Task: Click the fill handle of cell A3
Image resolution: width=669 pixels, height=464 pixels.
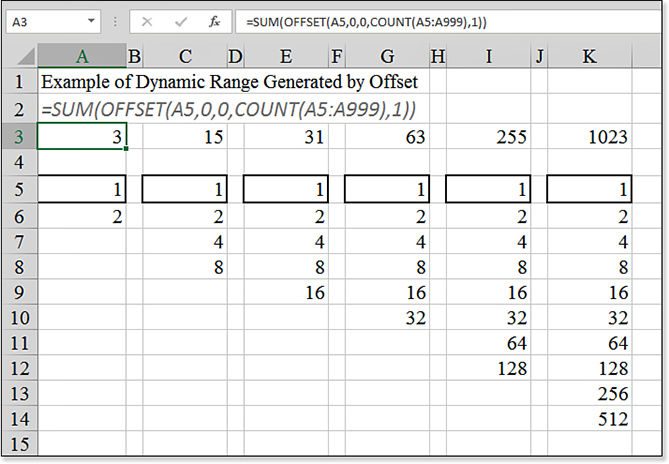Action: point(126,149)
